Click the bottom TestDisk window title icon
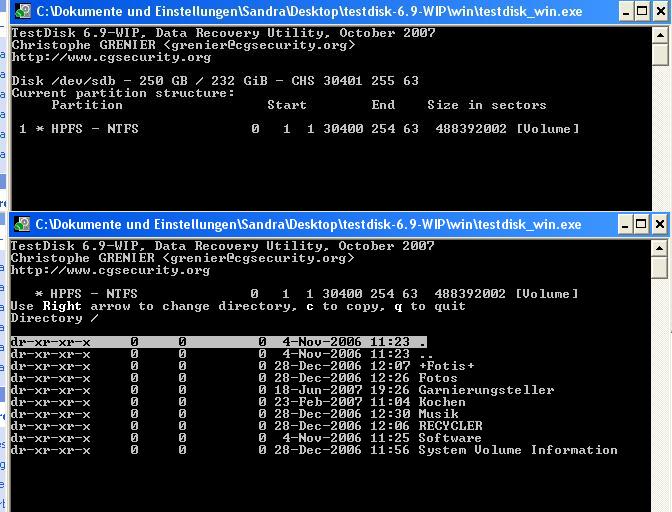This screenshot has width=672, height=512. tap(21, 224)
